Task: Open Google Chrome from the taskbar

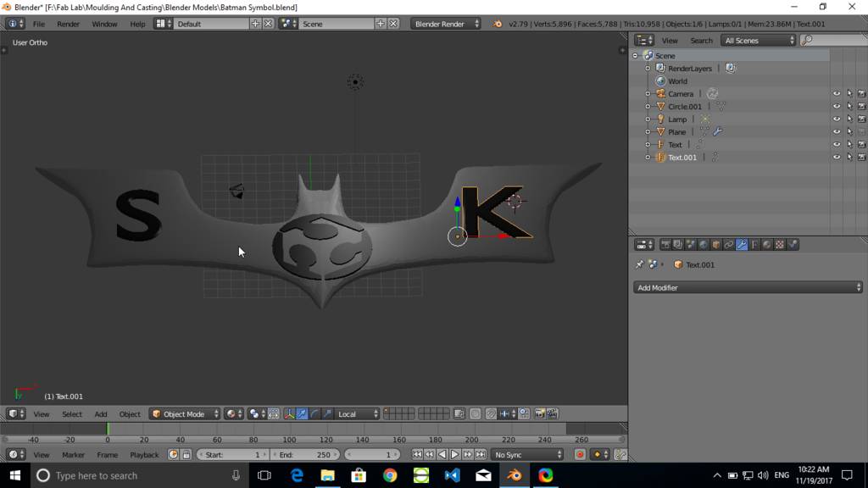Action: pos(390,475)
